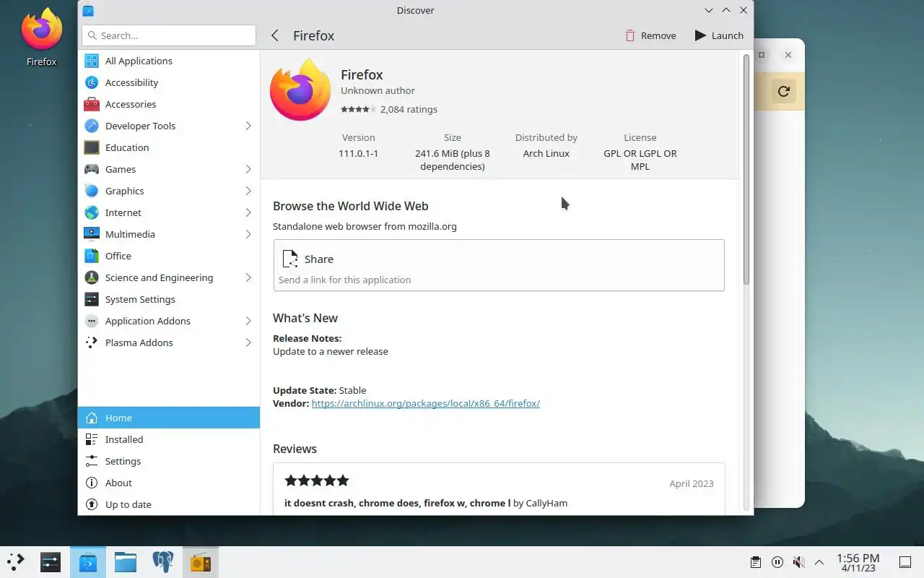The image size is (924, 578).
Task: Select the Games controller icon
Action: (92, 169)
